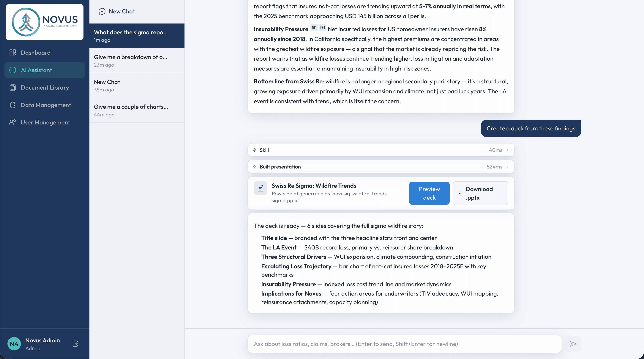Click the Document Library file icon
The image size is (644, 359).
pos(12,88)
